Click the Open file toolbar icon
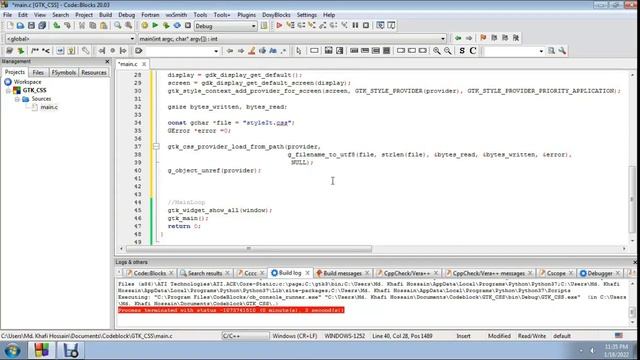 [x=20, y=25]
